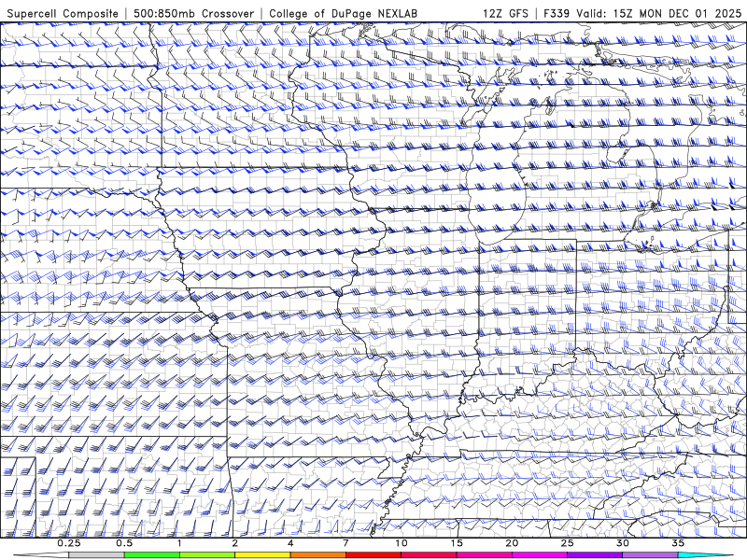Select the crimson 10–15 color bar segment
Screen dimensions: 747x560
429,555
